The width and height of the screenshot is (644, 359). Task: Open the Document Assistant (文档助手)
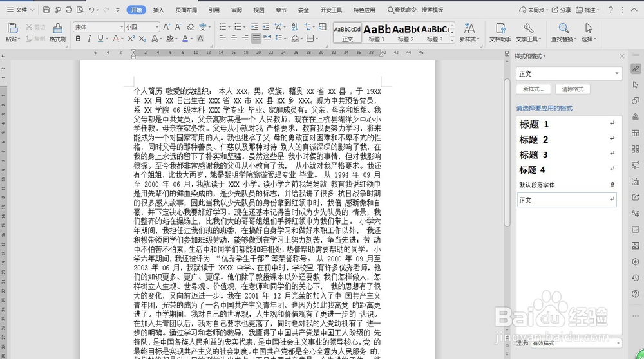tap(500, 32)
